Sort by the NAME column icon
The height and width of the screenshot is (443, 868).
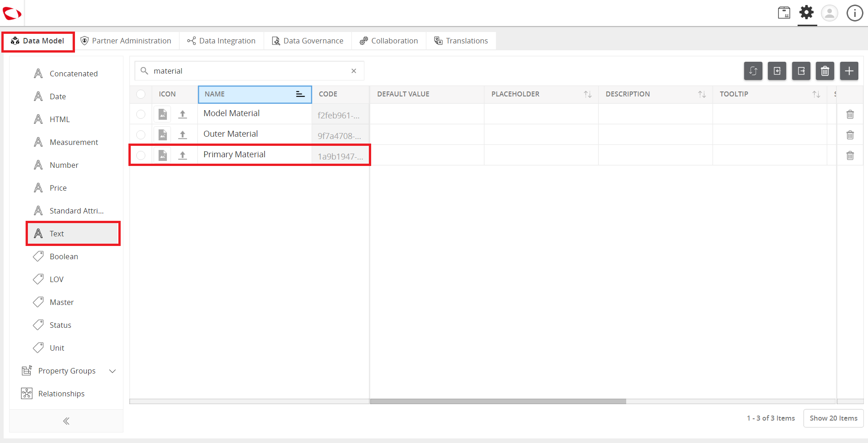coord(300,94)
